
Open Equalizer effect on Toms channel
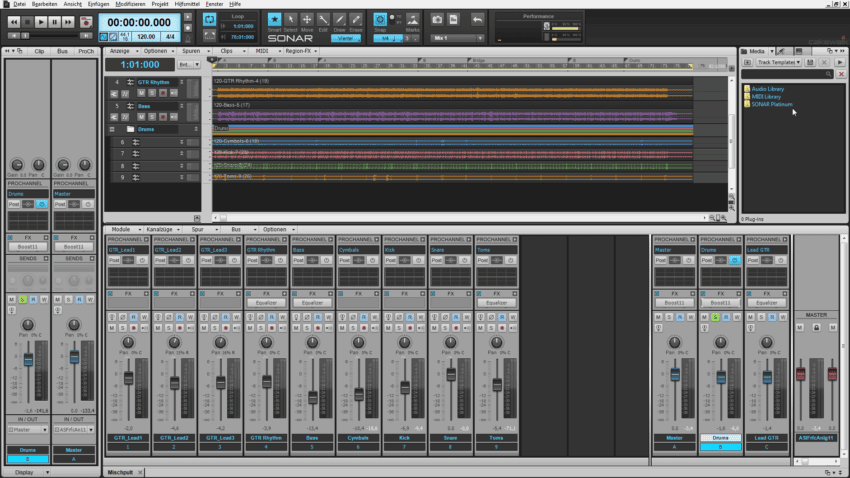point(497,303)
